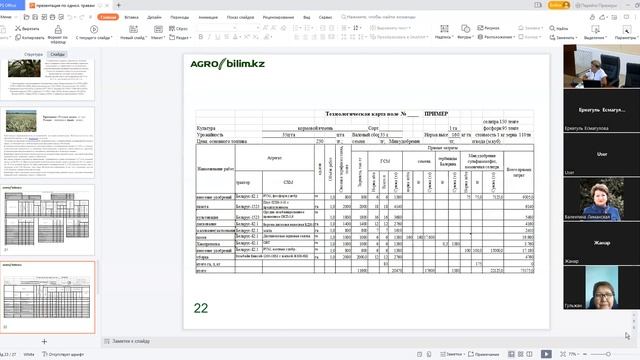Open a new document tab with plus

(119, 5)
